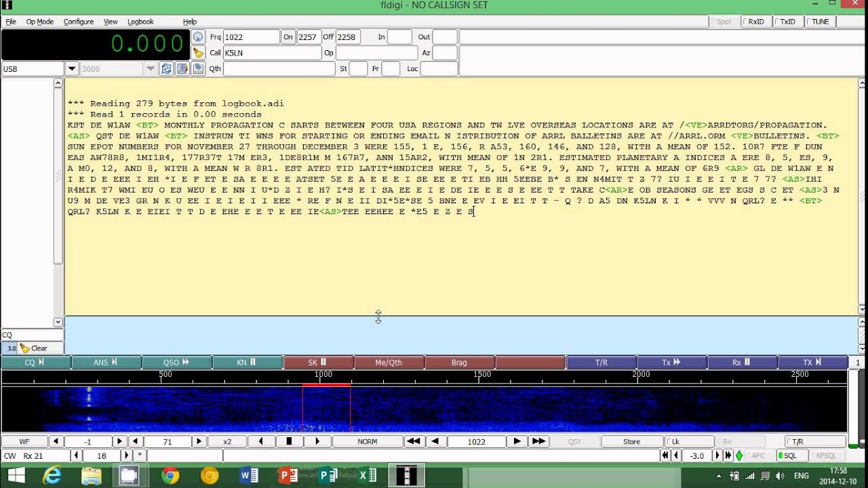Decrease the waterfall upper level value -1
The height and width of the screenshot is (488, 868).
(56, 441)
